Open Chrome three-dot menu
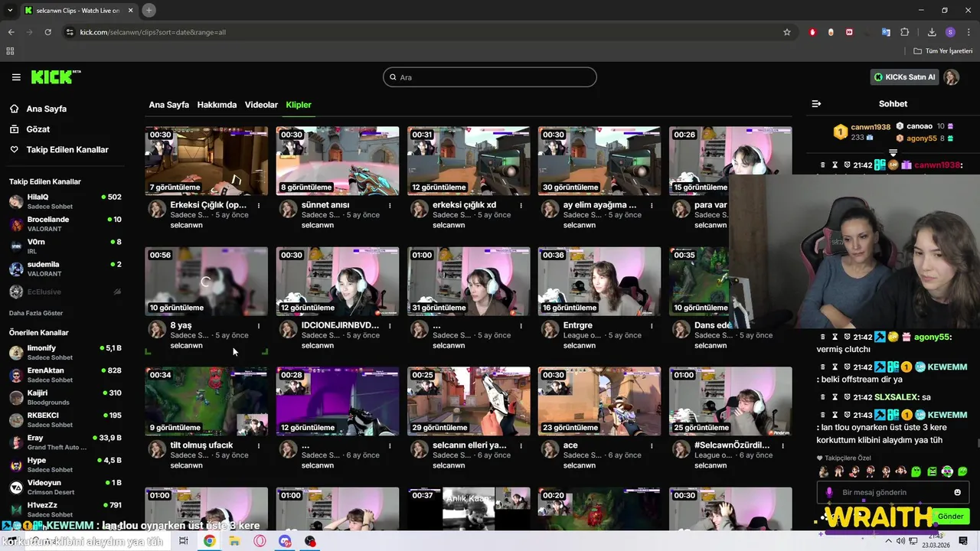The image size is (980, 551). [968, 32]
